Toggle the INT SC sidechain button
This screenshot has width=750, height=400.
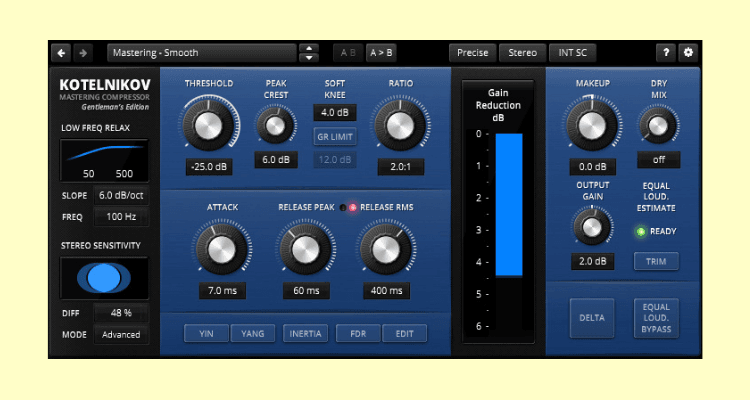click(x=573, y=53)
